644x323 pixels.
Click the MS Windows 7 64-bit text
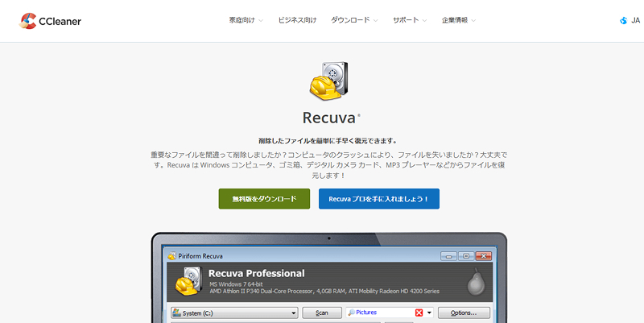pyautogui.click(x=236, y=284)
